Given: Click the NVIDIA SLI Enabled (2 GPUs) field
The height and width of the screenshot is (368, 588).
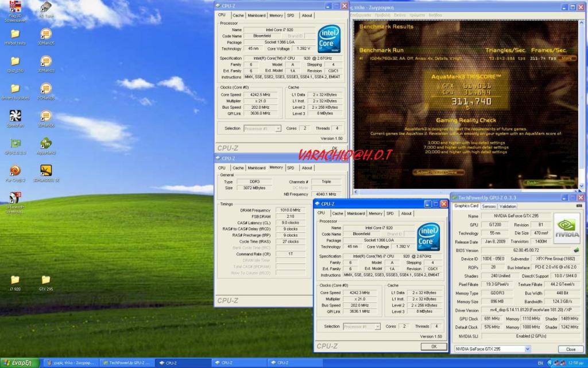Looking at the screenshot, I should coord(530,336).
